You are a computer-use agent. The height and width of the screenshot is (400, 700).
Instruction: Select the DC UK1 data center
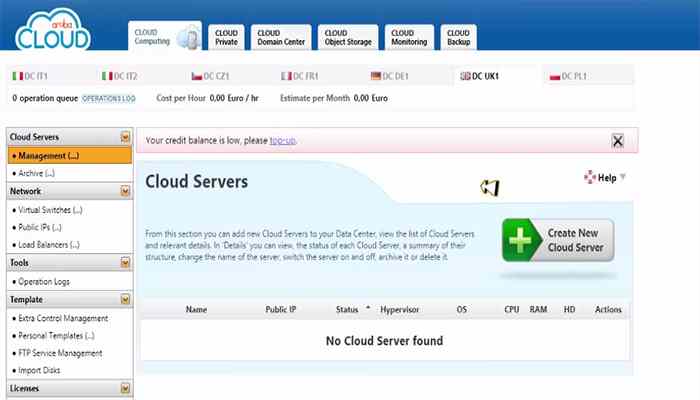tap(479, 76)
